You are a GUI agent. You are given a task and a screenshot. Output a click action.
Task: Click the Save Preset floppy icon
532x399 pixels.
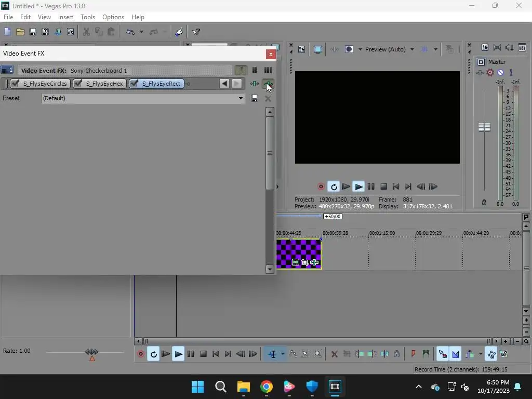(255, 98)
